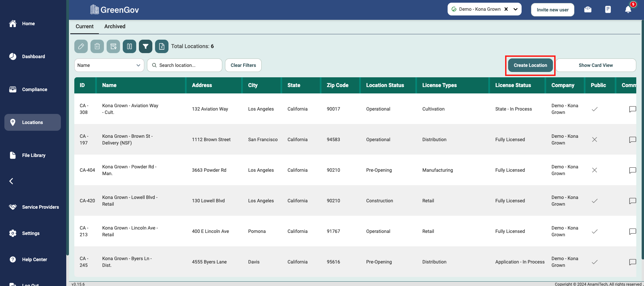Collapse the sidebar with left chevron

(11, 181)
